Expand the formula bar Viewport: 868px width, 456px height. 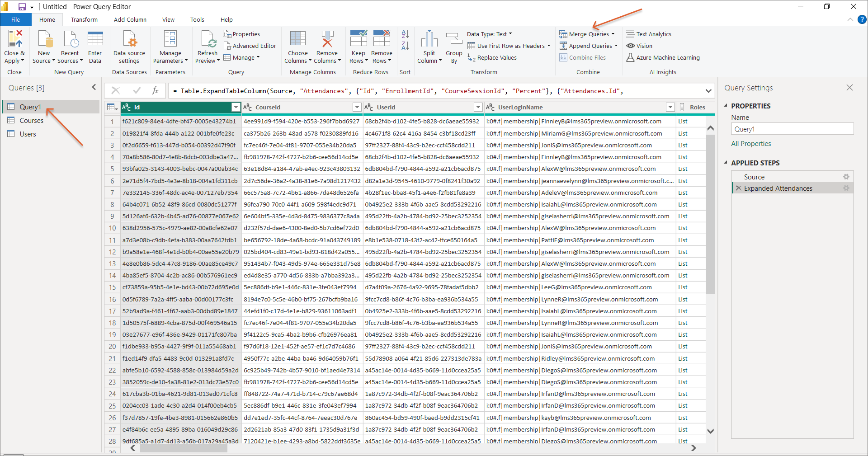point(708,91)
